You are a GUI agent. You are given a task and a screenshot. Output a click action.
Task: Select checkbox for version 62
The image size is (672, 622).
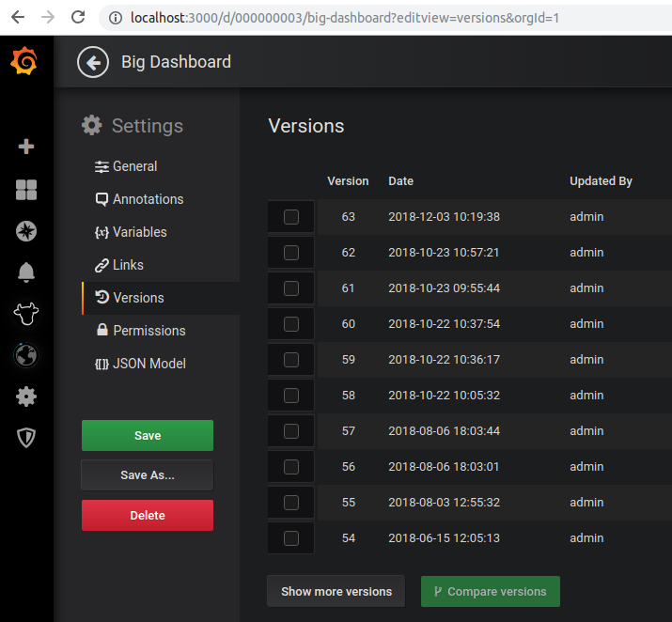coord(291,253)
